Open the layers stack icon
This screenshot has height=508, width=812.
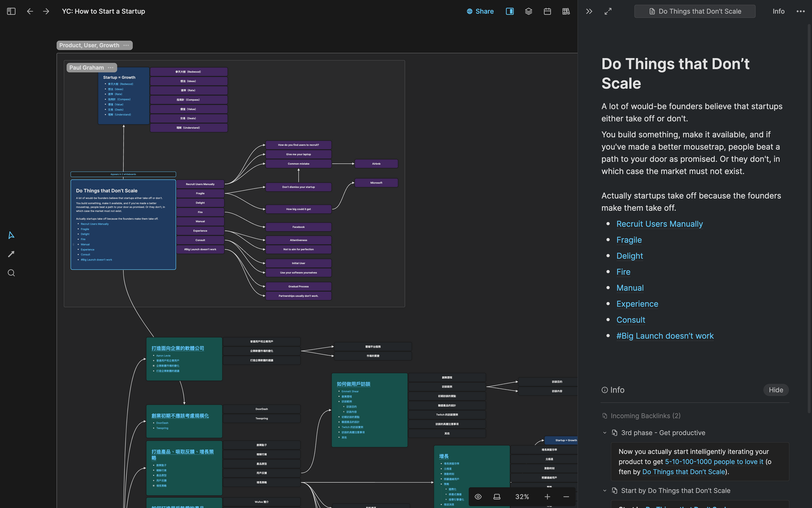click(528, 11)
